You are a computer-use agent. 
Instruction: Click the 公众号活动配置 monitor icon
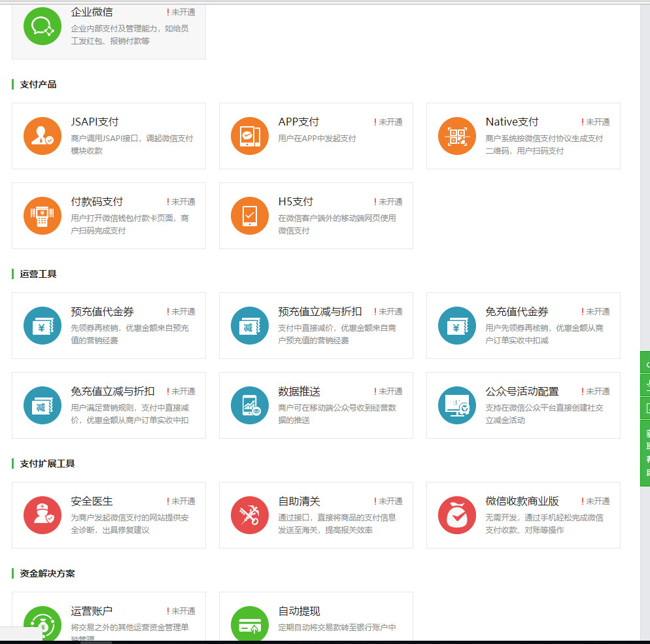457,405
